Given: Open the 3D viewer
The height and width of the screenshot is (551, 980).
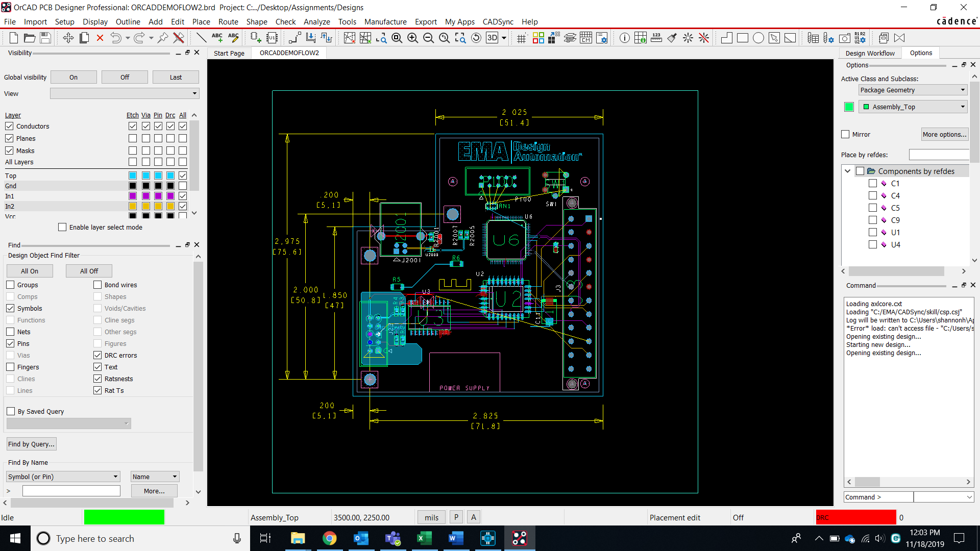Looking at the screenshot, I should tap(492, 38).
